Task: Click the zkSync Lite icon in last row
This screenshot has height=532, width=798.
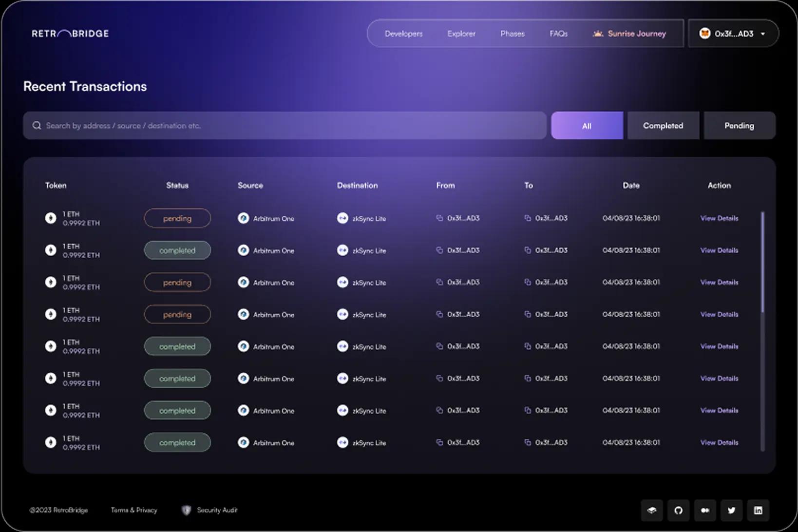Action: (x=342, y=442)
